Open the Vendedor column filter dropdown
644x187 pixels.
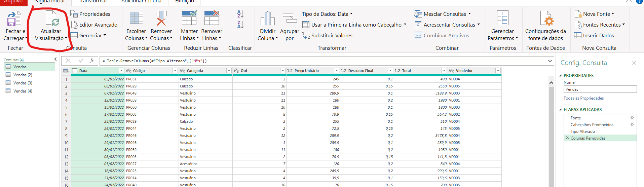pos(498,71)
